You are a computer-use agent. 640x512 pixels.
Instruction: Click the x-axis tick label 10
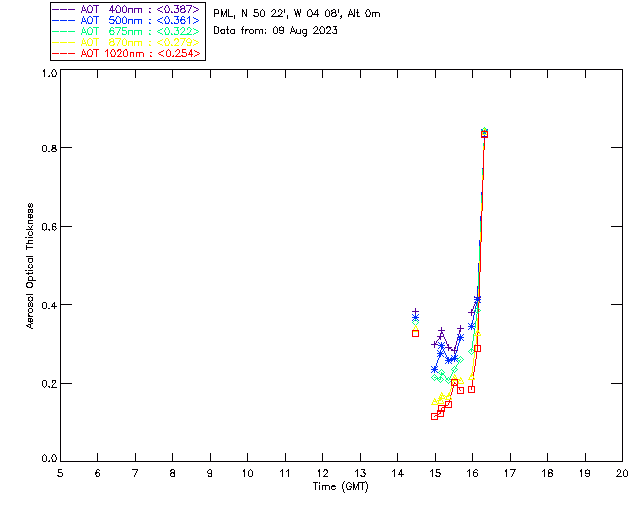point(247,473)
